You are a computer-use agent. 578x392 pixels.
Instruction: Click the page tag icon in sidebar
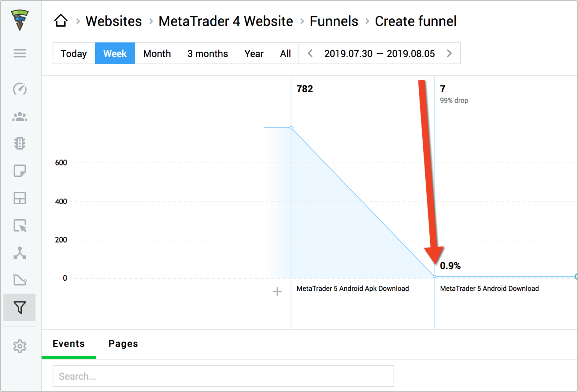coord(20,170)
